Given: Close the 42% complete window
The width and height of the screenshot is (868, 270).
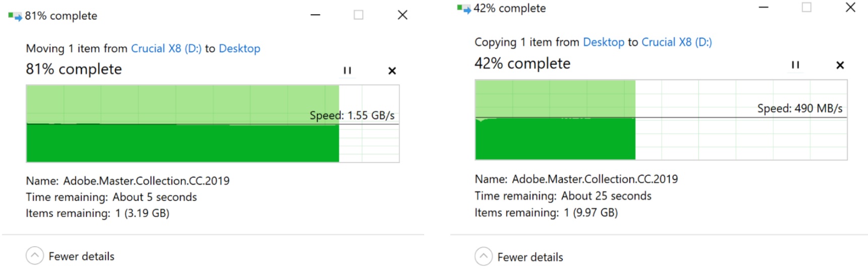Looking at the screenshot, I should [850, 8].
